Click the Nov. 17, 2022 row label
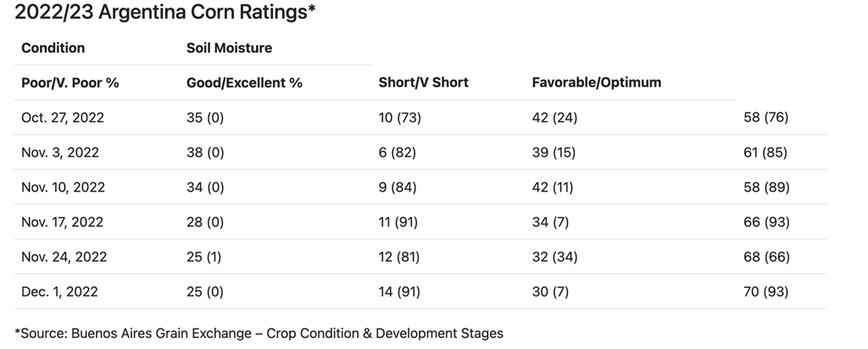 tap(62, 222)
